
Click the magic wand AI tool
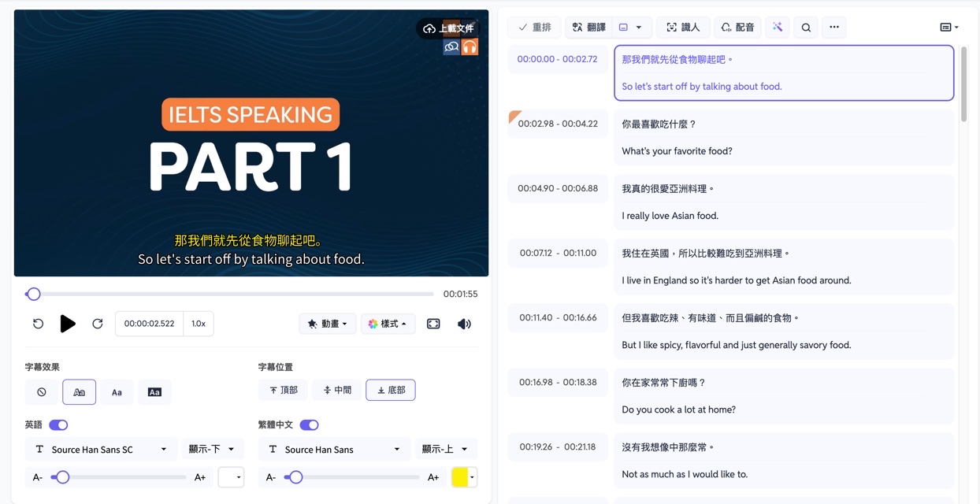[x=778, y=28]
